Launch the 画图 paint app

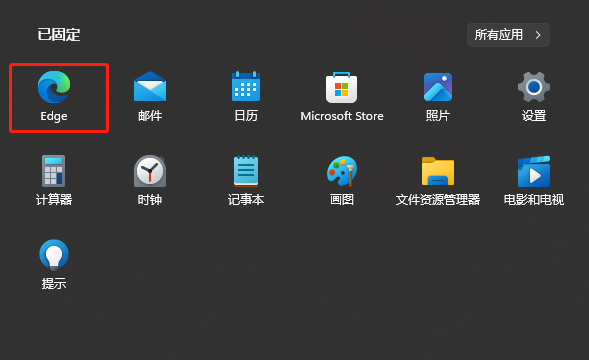click(x=341, y=171)
